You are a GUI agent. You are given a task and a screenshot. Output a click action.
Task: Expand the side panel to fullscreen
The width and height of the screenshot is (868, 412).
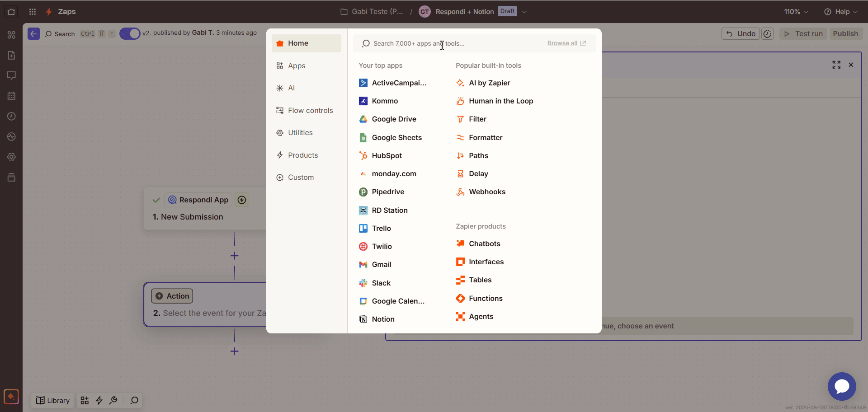coord(836,65)
